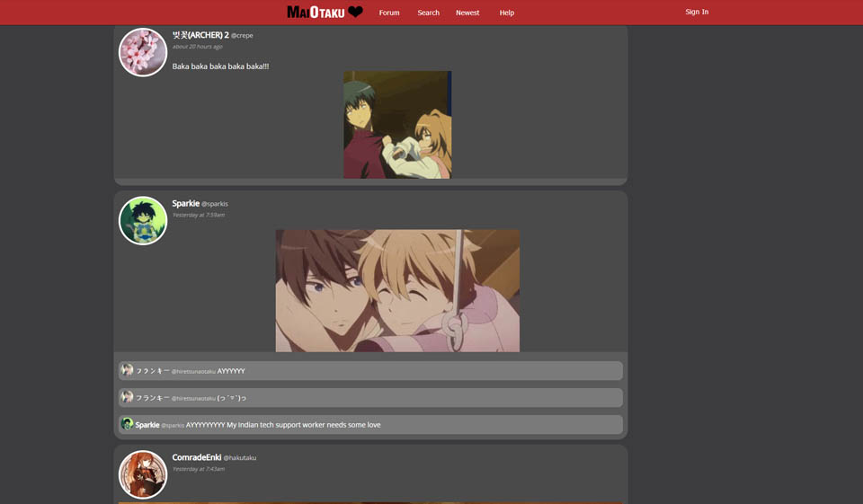View the Baka baka post image
The image size is (863, 504).
(x=397, y=125)
